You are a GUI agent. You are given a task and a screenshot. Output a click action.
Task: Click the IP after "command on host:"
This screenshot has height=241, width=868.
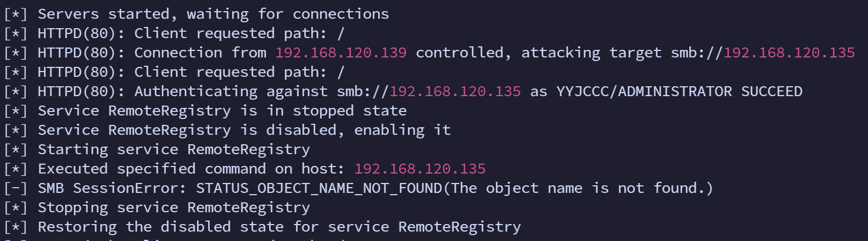[x=420, y=169]
